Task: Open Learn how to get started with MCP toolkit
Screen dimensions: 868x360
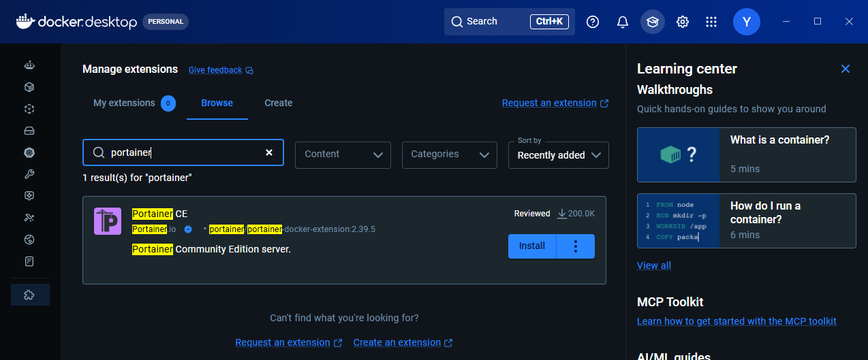Action: pos(737,321)
